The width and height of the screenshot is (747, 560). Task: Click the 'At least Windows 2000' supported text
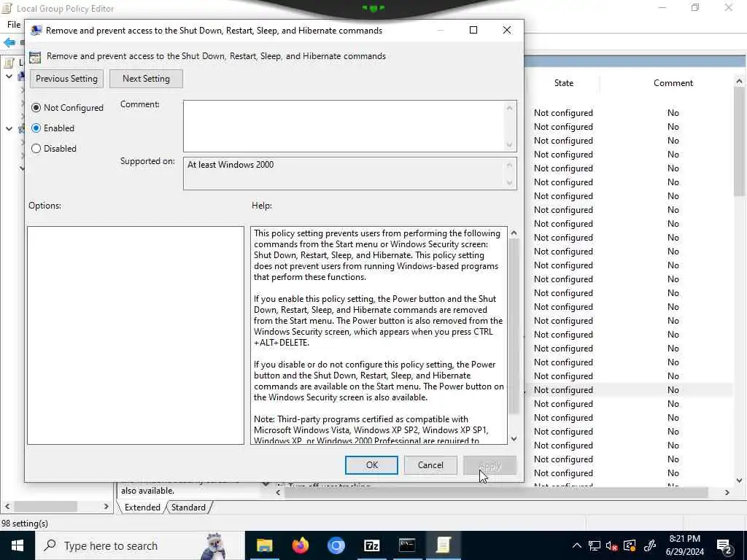coord(231,165)
